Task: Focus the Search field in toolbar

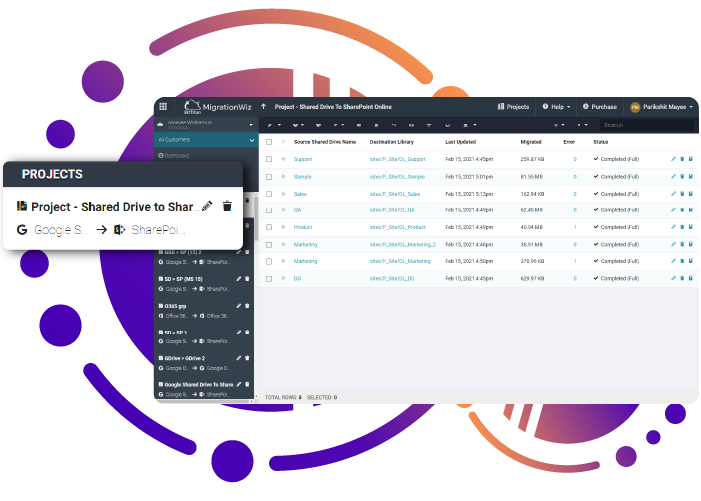Action: (647, 125)
